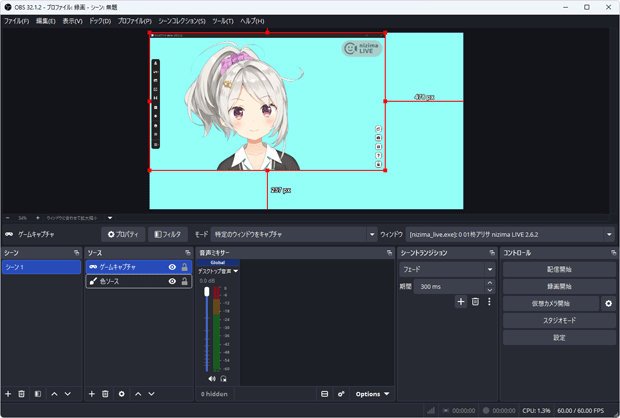Select the ゲームキャプチャ source row
This screenshot has height=418, width=620.
(x=139, y=267)
